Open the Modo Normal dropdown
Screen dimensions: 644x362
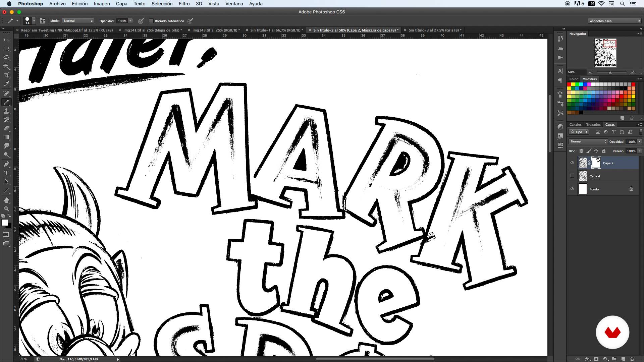pyautogui.click(x=78, y=21)
